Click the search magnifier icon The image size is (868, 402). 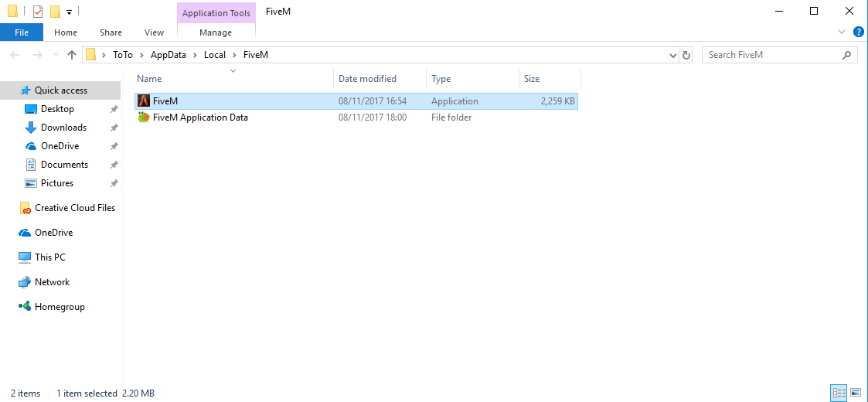(847, 55)
